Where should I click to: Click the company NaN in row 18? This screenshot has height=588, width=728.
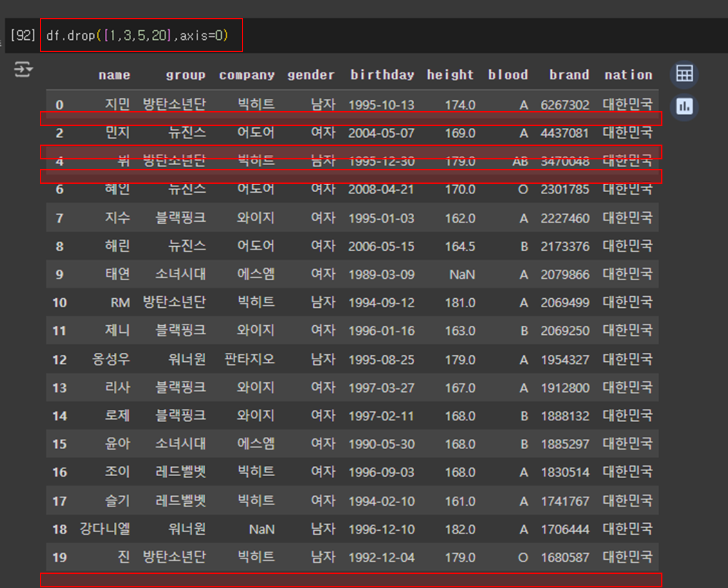tap(262, 530)
